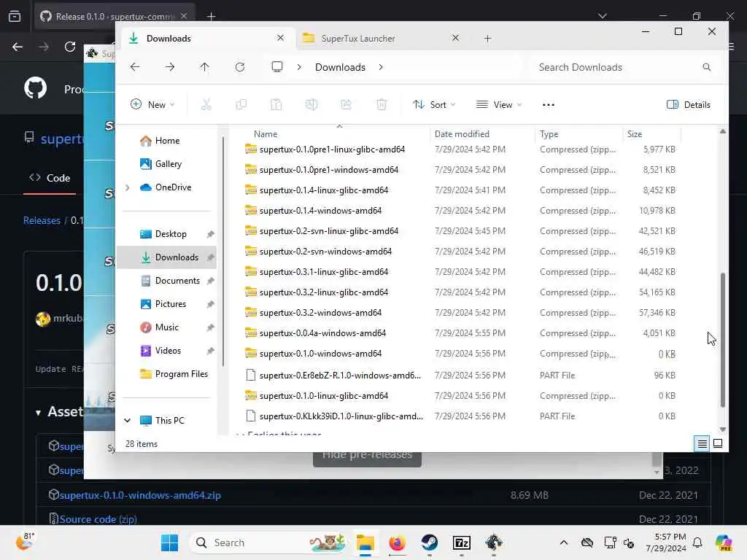Click the Delete trash icon

381,105
